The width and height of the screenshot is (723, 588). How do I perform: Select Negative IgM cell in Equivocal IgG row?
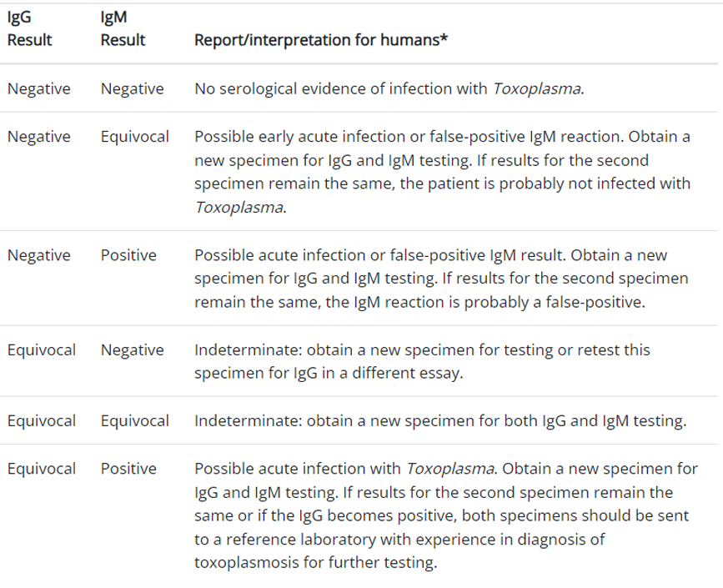(133, 350)
